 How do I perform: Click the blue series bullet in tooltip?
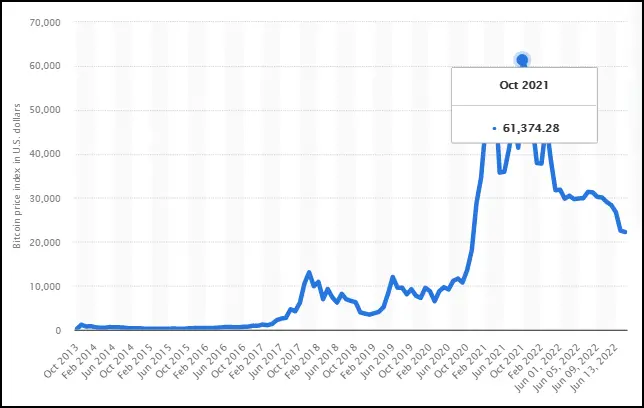pyautogui.click(x=494, y=129)
